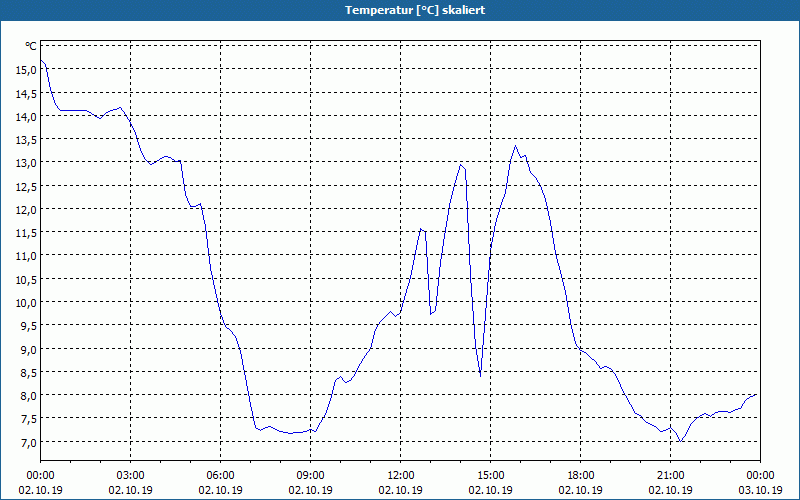Viewport: 800px width, 500px height.
Task: Click the 09:00 time axis label
Action: 311,476
